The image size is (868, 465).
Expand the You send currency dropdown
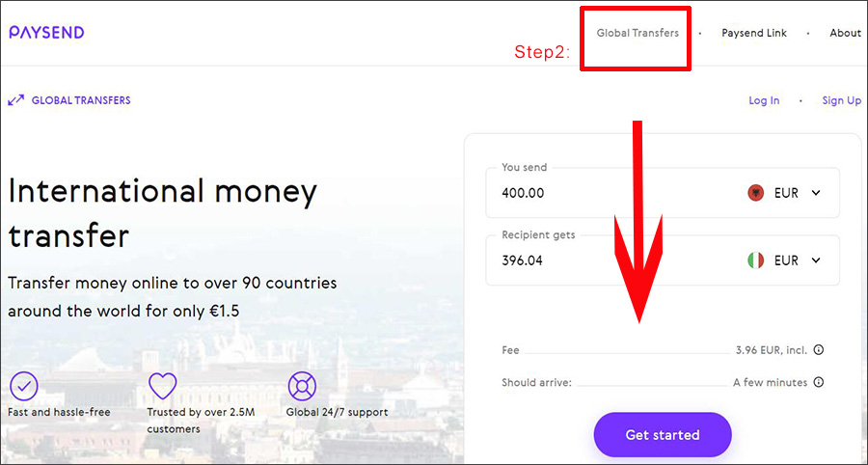815,193
